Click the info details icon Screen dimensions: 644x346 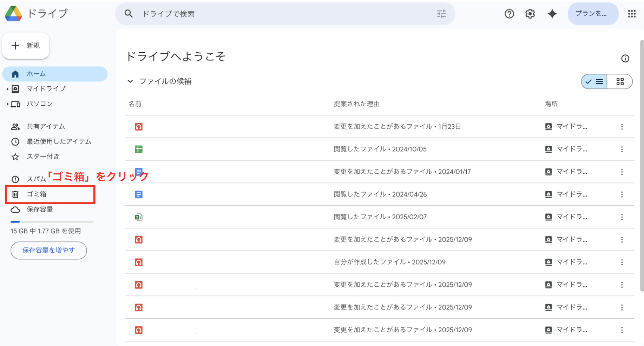pyautogui.click(x=625, y=59)
